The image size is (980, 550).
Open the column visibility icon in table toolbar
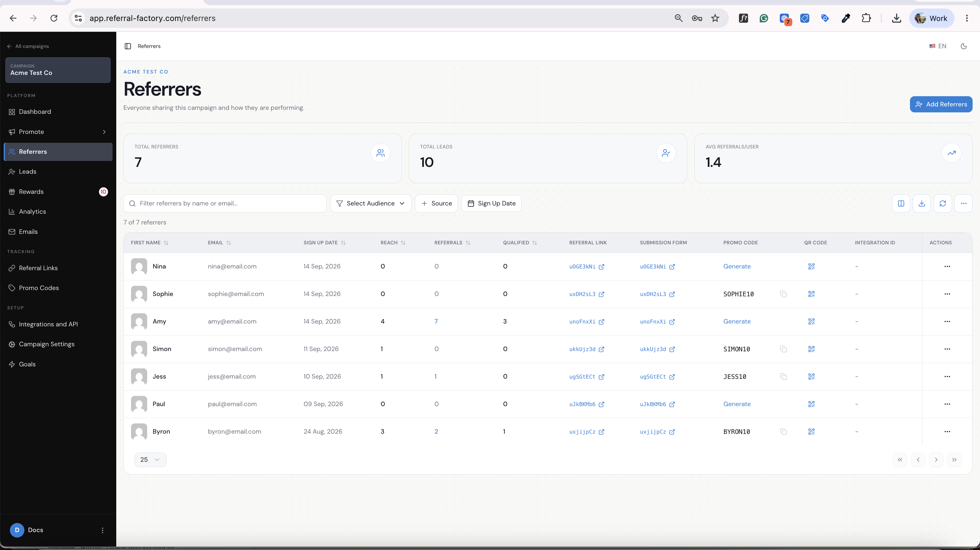901,204
